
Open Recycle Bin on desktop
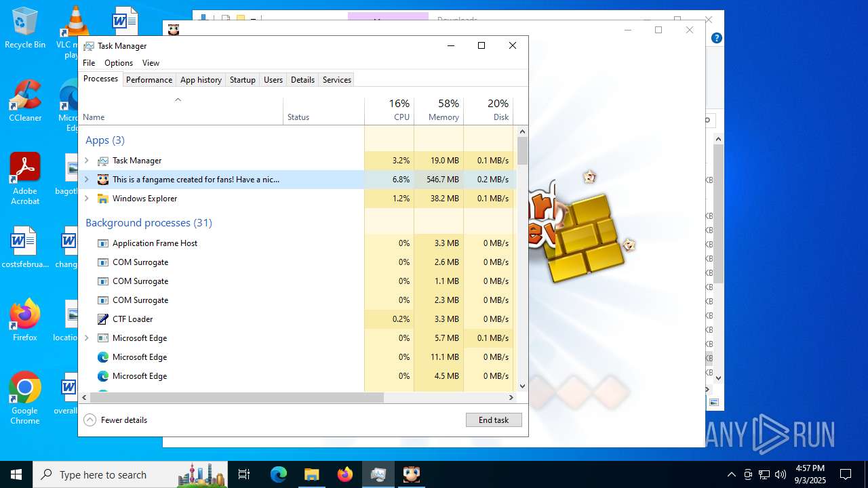click(25, 28)
